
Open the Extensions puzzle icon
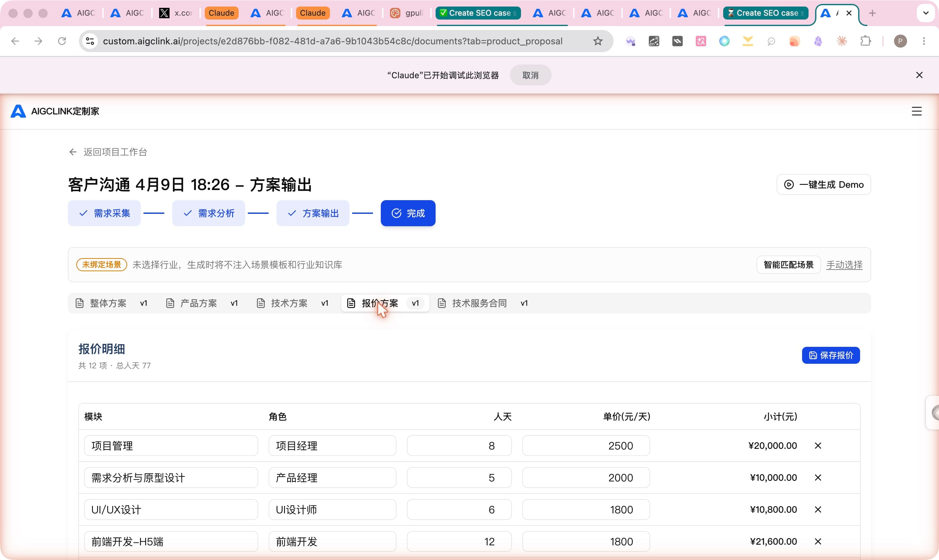(865, 41)
